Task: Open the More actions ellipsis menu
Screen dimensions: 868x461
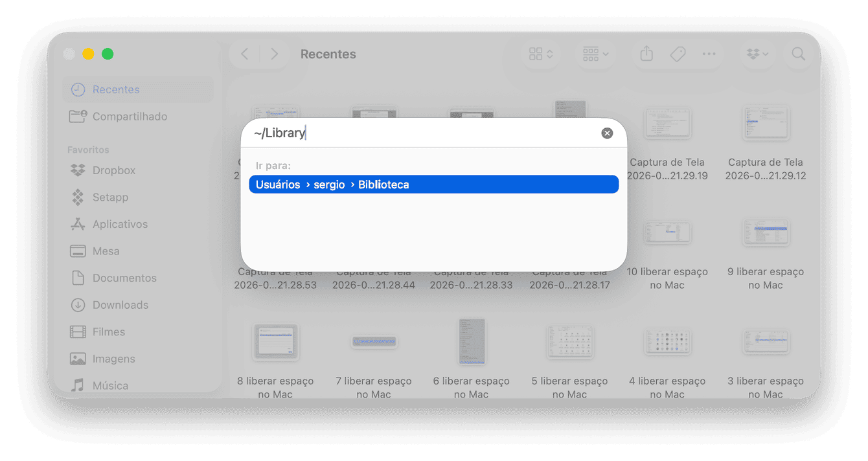Action: tap(709, 54)
